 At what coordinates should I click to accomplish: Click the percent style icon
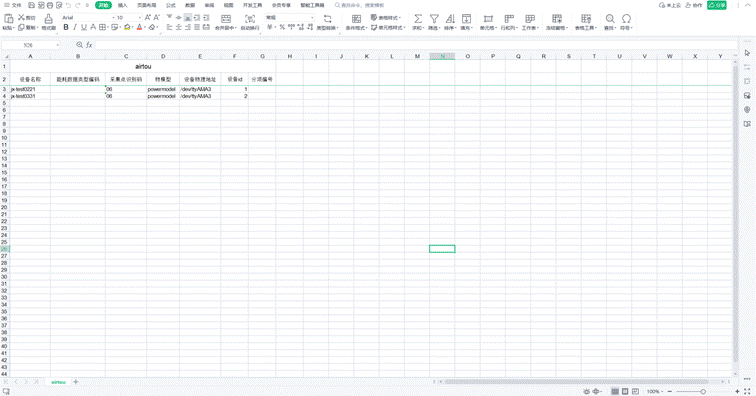pos(282,27)
